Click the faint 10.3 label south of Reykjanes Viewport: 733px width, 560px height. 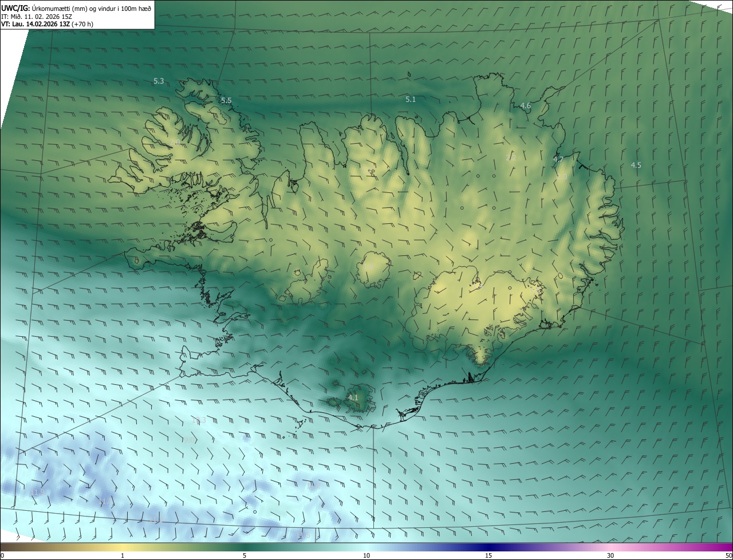[x=200, y=420]
